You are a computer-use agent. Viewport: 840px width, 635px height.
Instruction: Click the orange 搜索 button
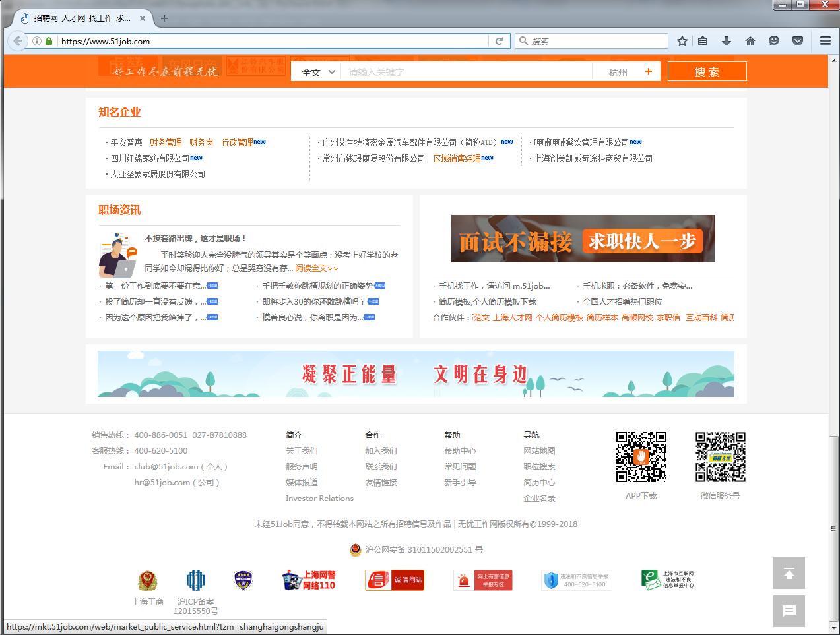[x=707, y=71]
